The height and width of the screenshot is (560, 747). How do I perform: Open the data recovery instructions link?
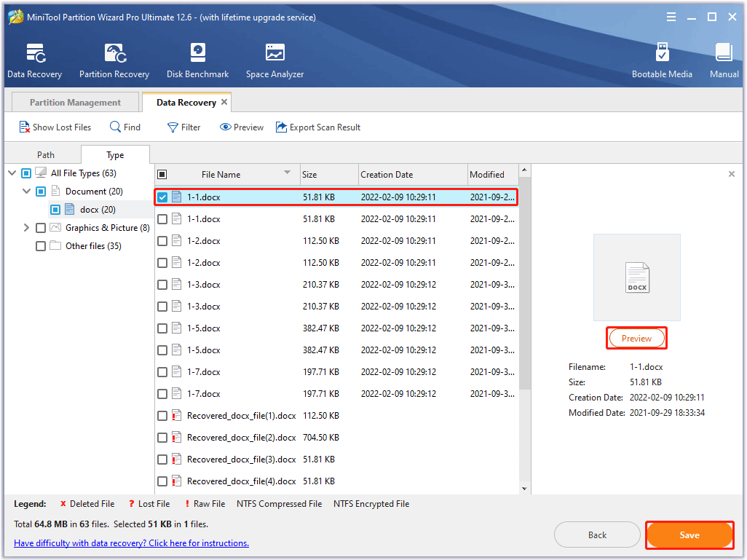point(131,543)
